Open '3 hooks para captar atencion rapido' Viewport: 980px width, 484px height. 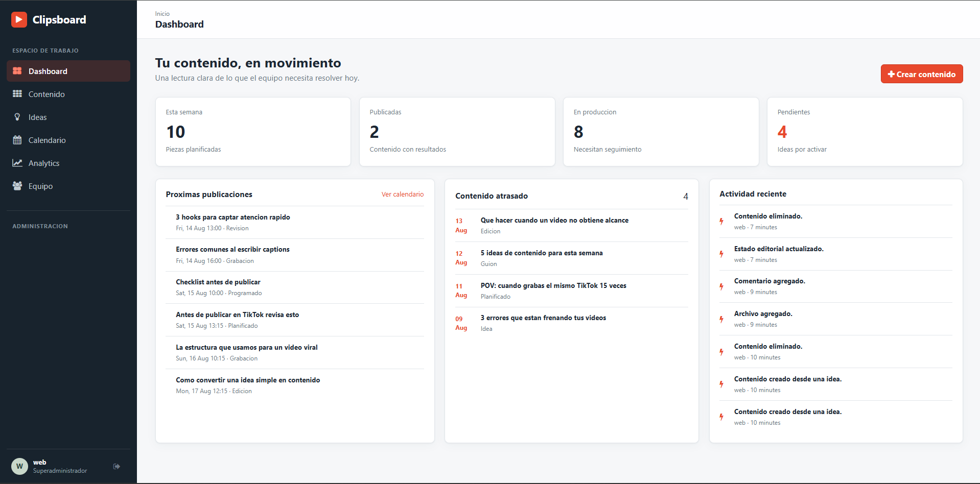coord(295,223)
